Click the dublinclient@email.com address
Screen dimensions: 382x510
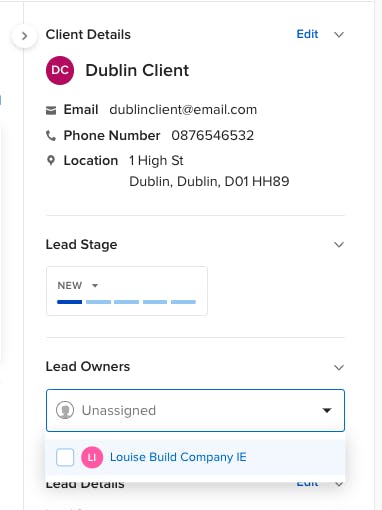click(x=183, y=110)
